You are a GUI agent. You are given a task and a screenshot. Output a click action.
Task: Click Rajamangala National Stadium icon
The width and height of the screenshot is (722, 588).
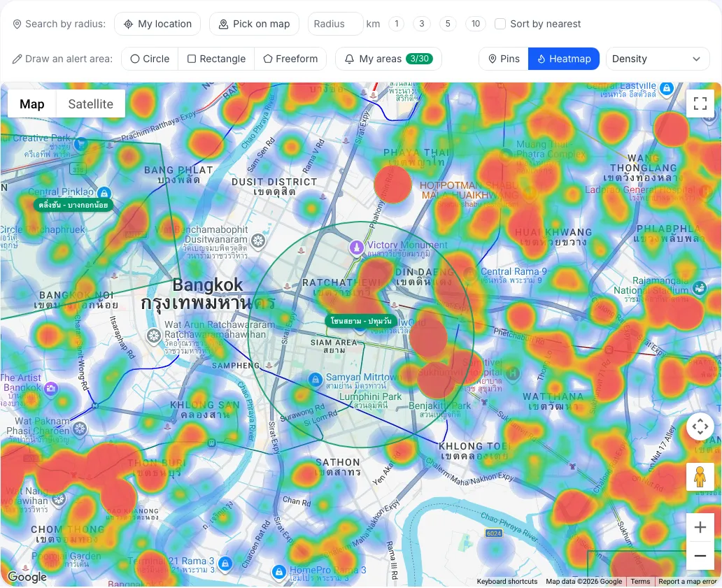pyautogui.click(x=700, y=289)
